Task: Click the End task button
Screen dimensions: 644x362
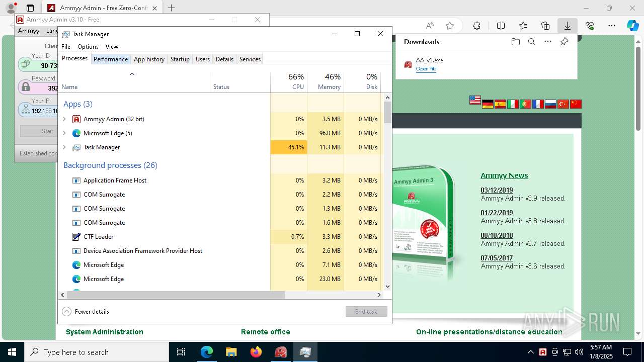Action: pos(366,312)
